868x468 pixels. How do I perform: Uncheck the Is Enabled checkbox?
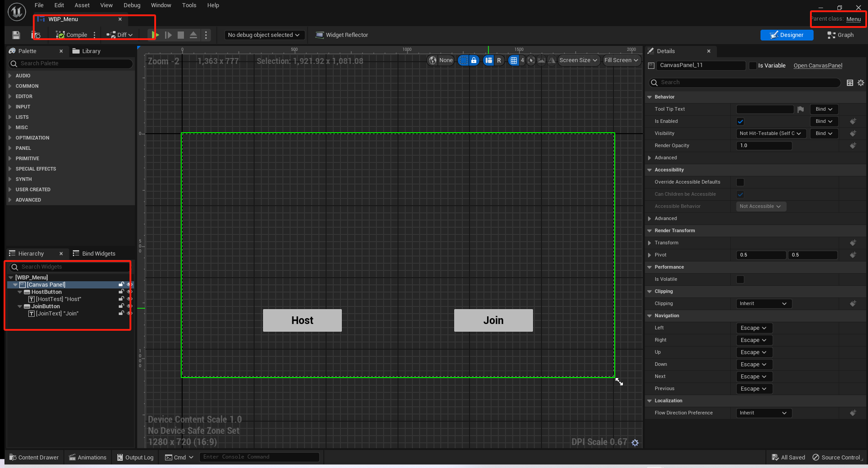740,121
